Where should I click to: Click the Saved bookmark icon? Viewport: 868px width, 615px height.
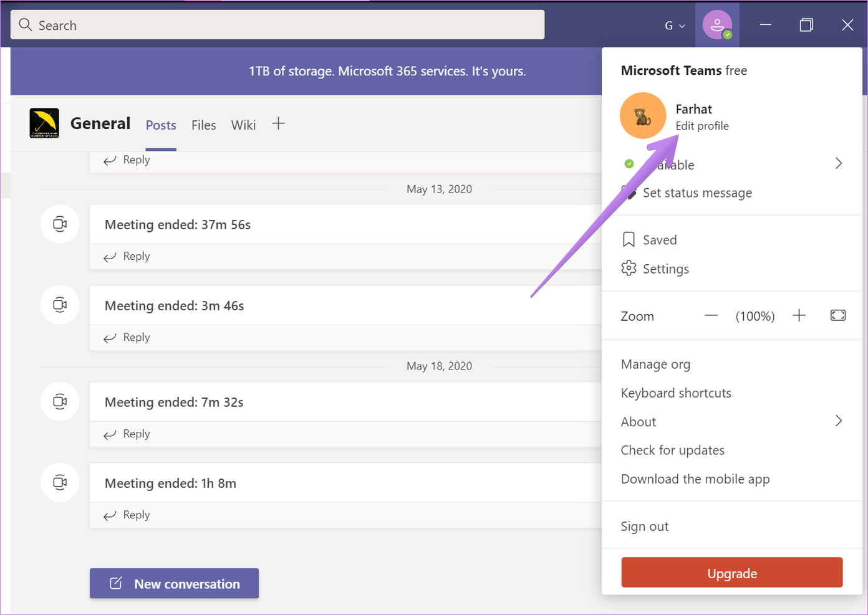(x=629, y=239)
